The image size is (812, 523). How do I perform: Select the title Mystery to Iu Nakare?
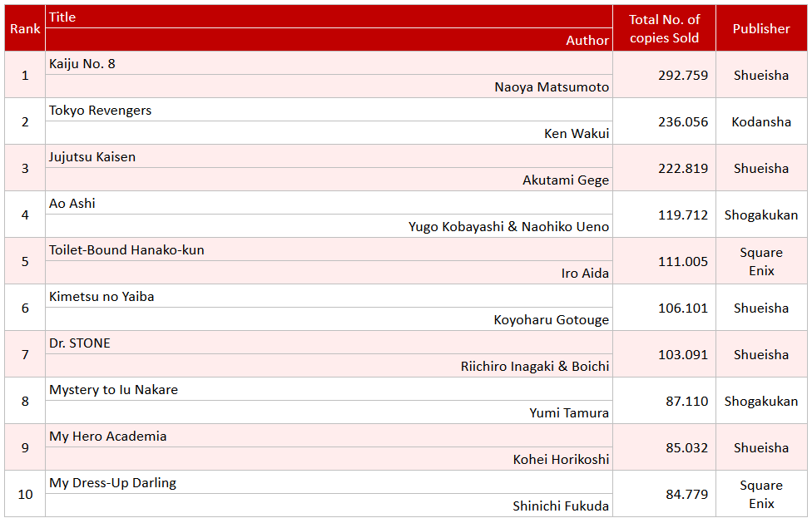point(113,389)
